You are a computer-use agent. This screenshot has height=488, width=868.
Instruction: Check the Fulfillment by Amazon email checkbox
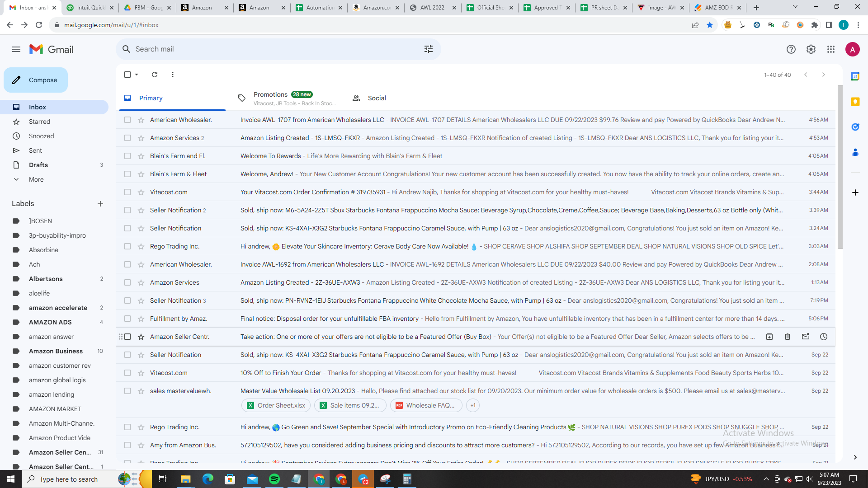[x=127, y=319]
